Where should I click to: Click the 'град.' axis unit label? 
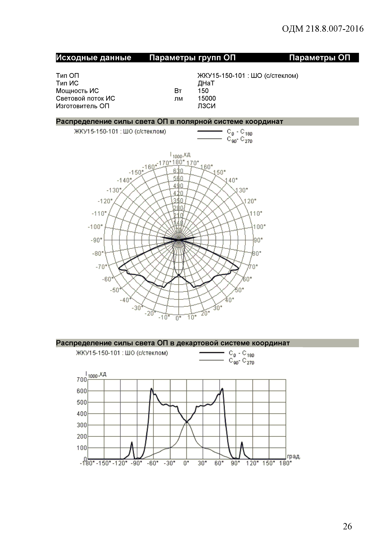coord(294,456)
